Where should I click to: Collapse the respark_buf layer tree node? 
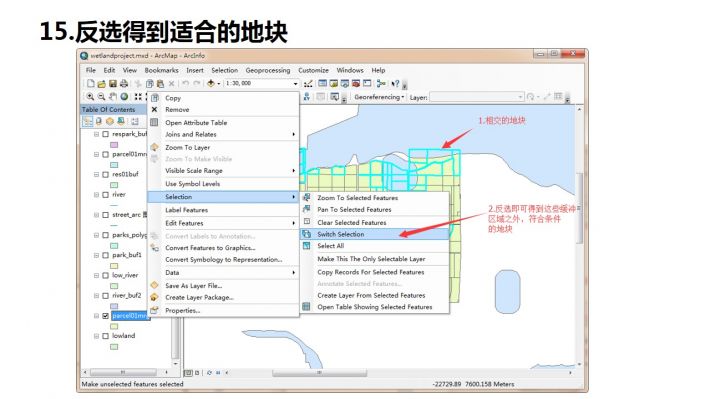click(96, 135)
